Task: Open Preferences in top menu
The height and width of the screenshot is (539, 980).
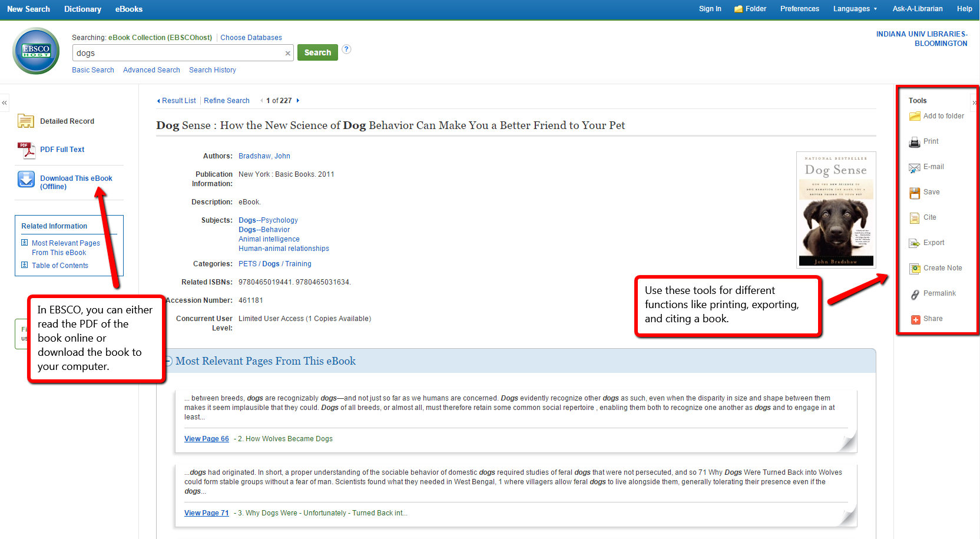Action: 799,9
